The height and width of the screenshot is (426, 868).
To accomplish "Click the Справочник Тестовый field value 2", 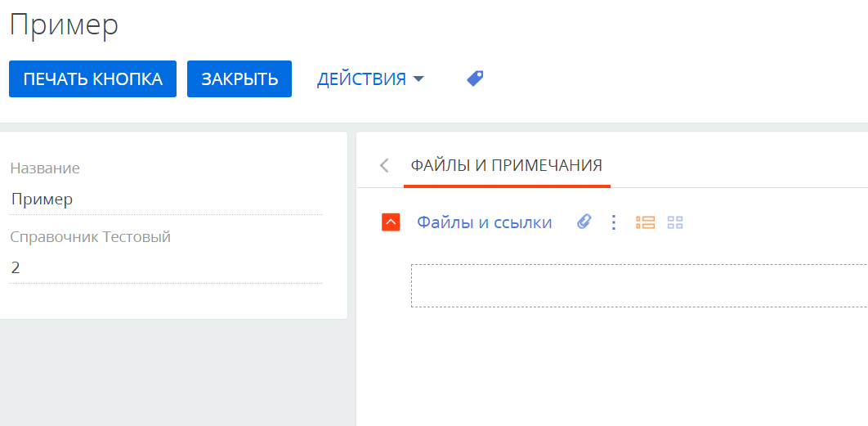I will 166,268.
